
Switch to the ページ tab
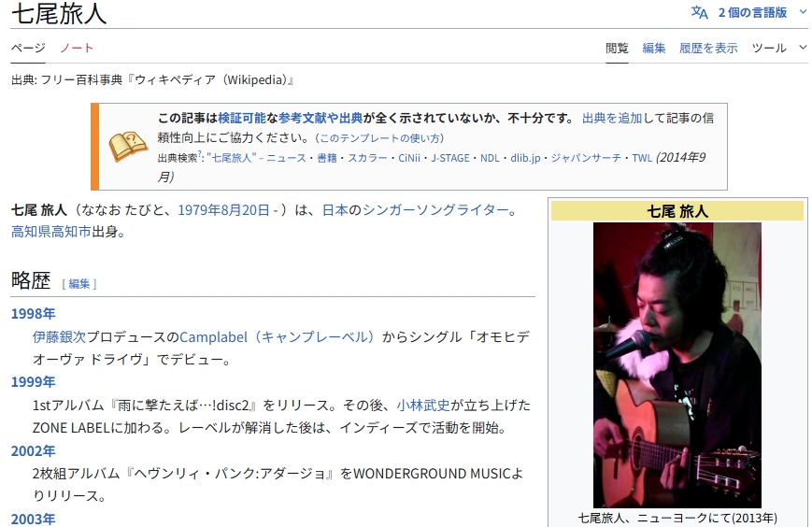point(28,49)
